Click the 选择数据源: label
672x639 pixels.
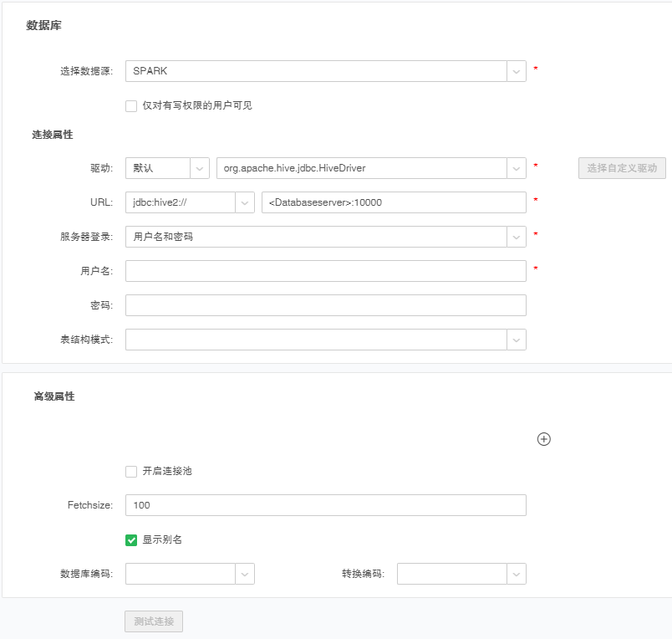(87, 71)
